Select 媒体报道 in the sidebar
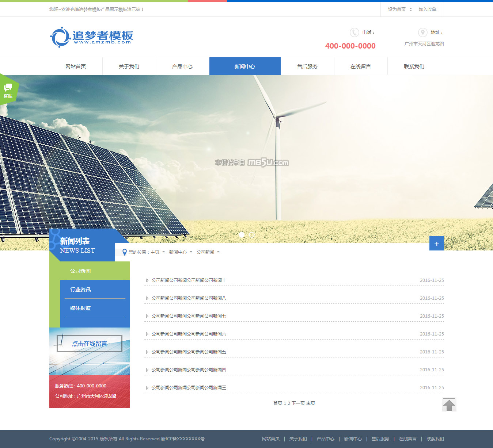Viewport: 493px width, 448px height. (x=80, y=308)
